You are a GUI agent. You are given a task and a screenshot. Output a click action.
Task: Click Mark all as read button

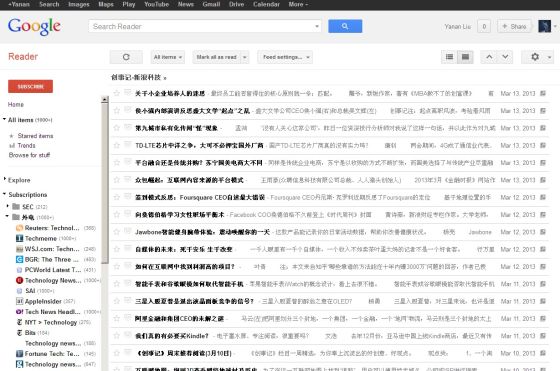[x=217, y=57]
